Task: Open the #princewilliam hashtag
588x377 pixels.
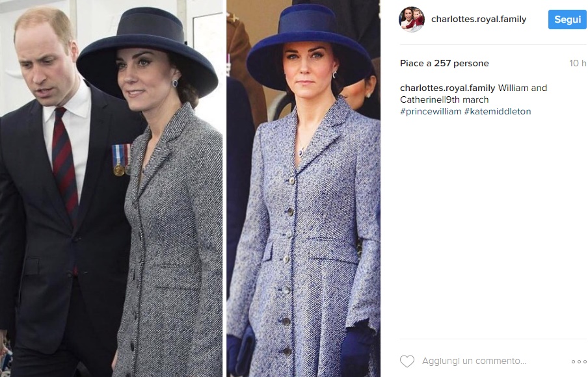Action: click(431, 111)
